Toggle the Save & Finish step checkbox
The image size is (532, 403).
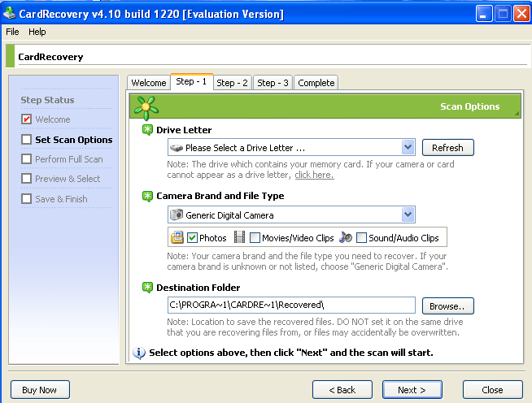[27, 198]
